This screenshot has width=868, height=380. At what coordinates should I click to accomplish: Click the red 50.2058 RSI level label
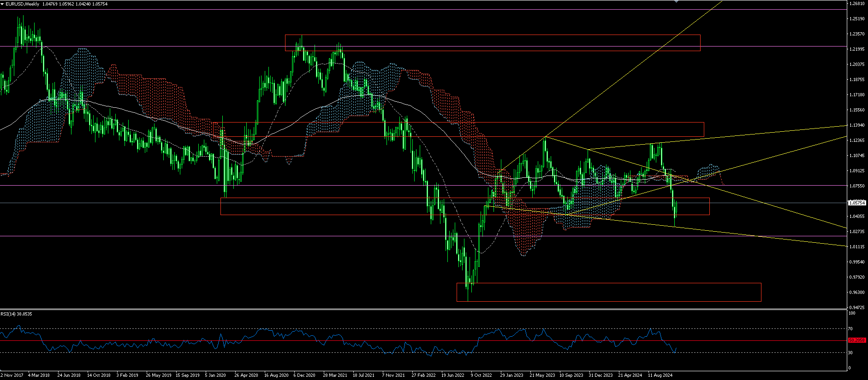click(857, 340)
